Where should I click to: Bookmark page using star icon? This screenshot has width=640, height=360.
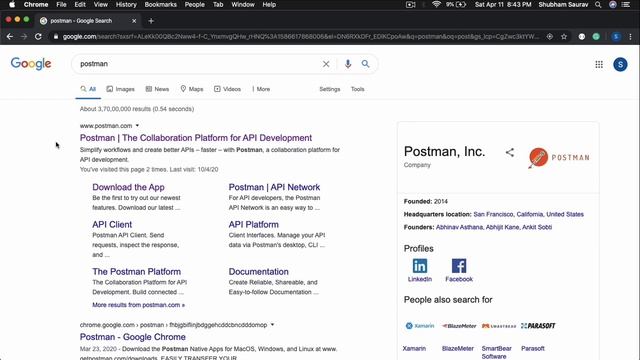(x=564, y=36)
